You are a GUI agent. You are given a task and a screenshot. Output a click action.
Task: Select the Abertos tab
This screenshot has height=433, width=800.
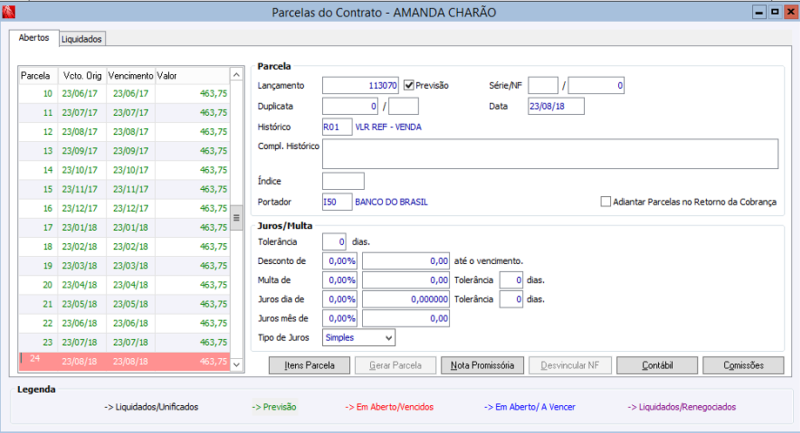(34, 38)
